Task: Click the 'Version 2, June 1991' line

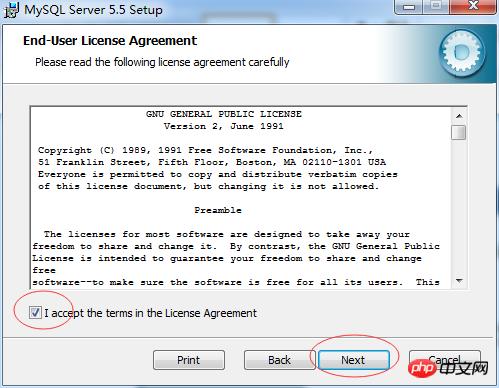Action: 224,126
